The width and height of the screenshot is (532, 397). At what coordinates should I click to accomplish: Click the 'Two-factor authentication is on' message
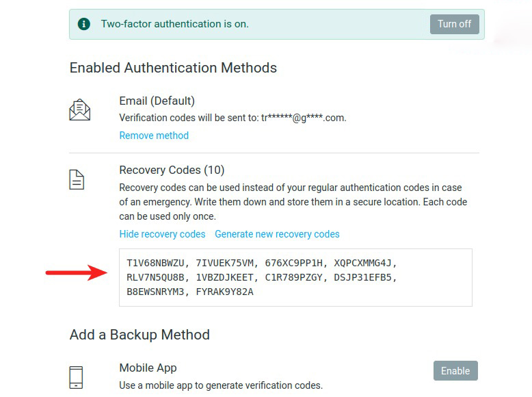(x=174, y=24)
